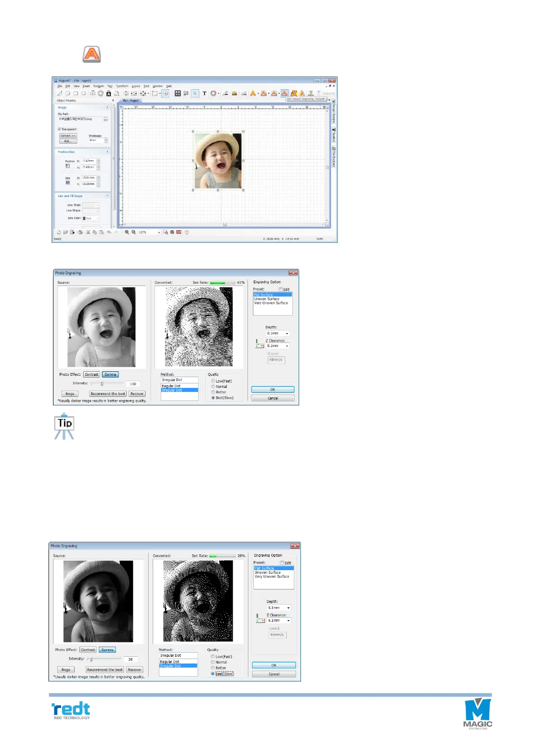Click the Intensity value field showing 100
The image size is (535, 756).
pos(133,384)
